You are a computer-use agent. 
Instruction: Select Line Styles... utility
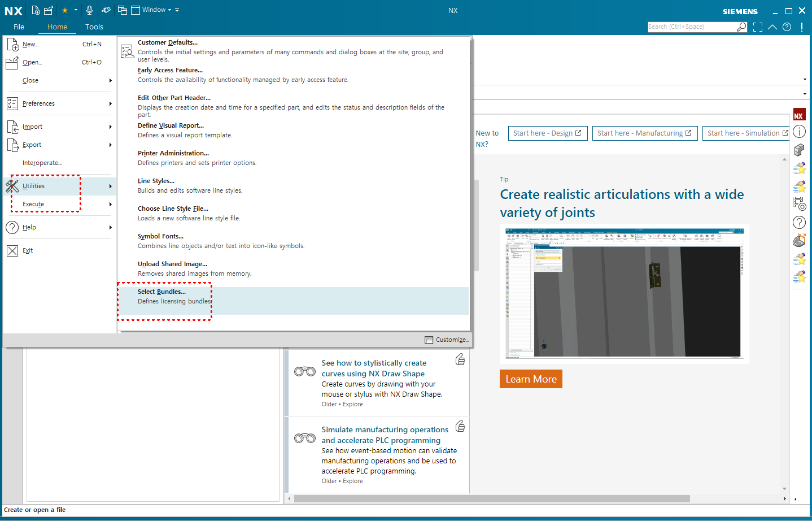click(294, 186)
